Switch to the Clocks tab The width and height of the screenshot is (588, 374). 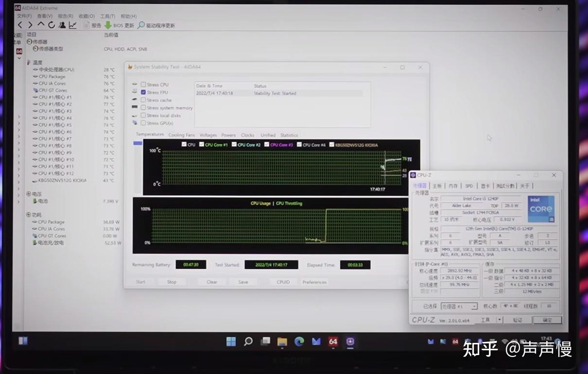pyautogui.click(x=247, y=135)
